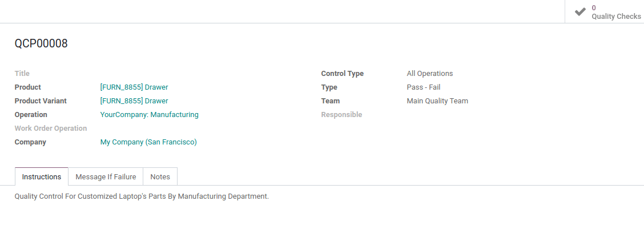Click the empty Title field label
644x229 pixels.
22,74
